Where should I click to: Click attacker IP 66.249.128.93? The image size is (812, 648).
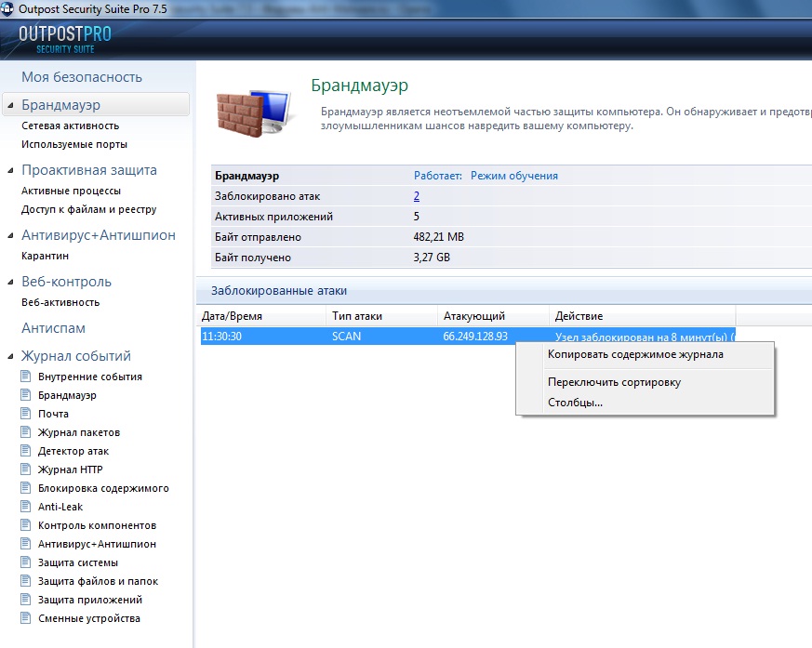pos(475,337)
